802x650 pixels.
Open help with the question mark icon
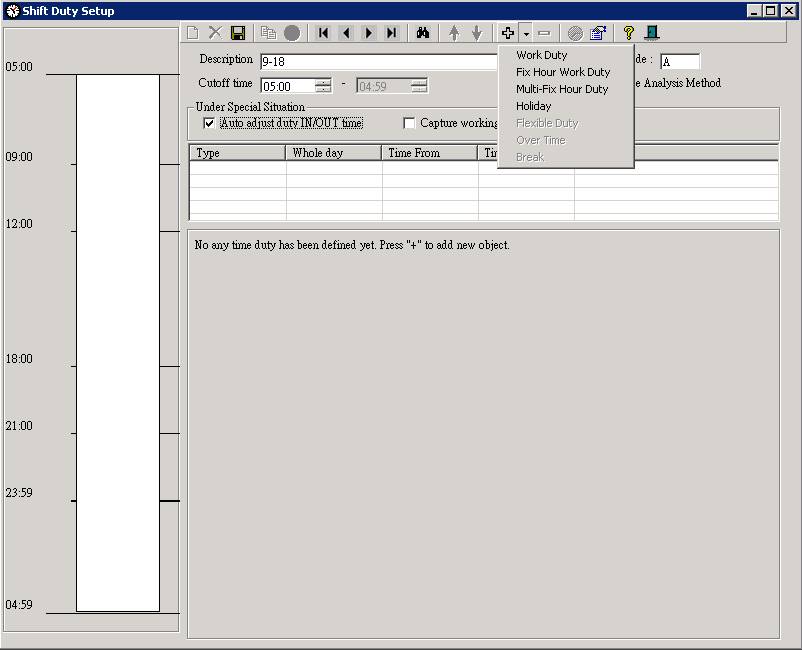click(x=629, y=33)
